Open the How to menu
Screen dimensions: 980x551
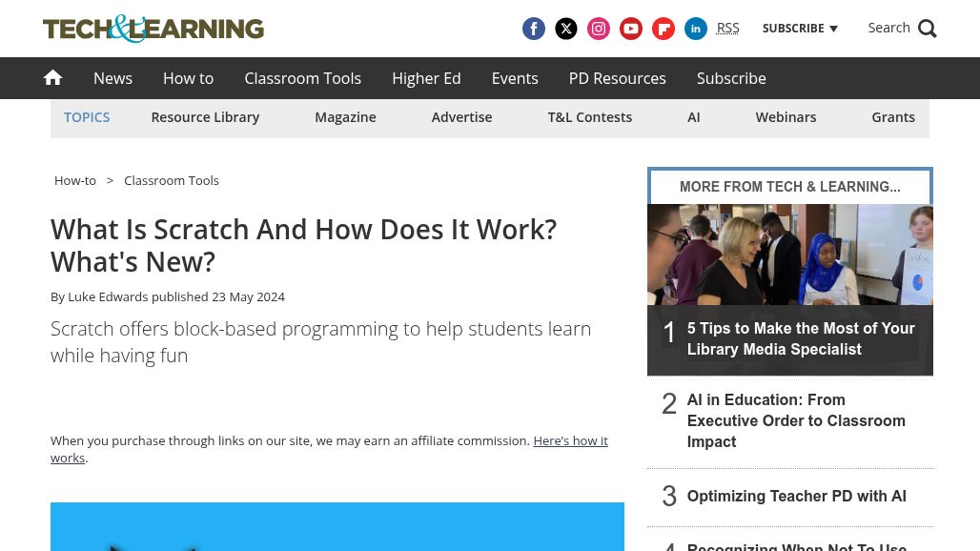coord(188,78)
